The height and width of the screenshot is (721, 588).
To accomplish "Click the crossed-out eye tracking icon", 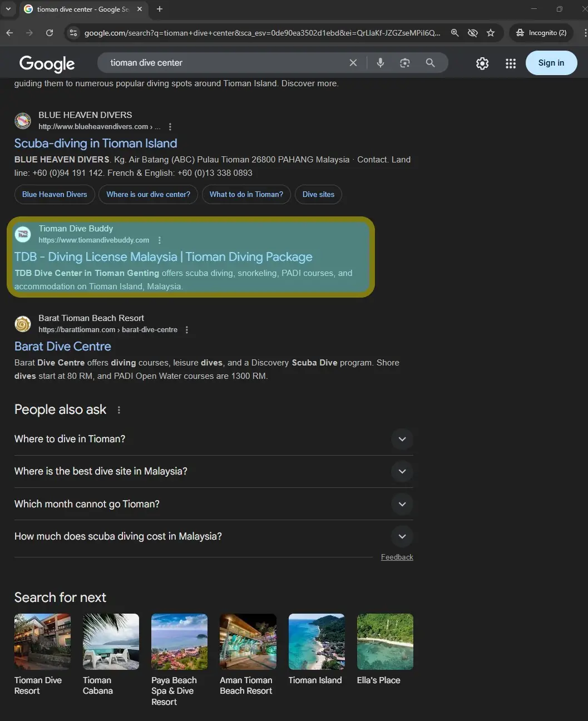I will 472,33.
